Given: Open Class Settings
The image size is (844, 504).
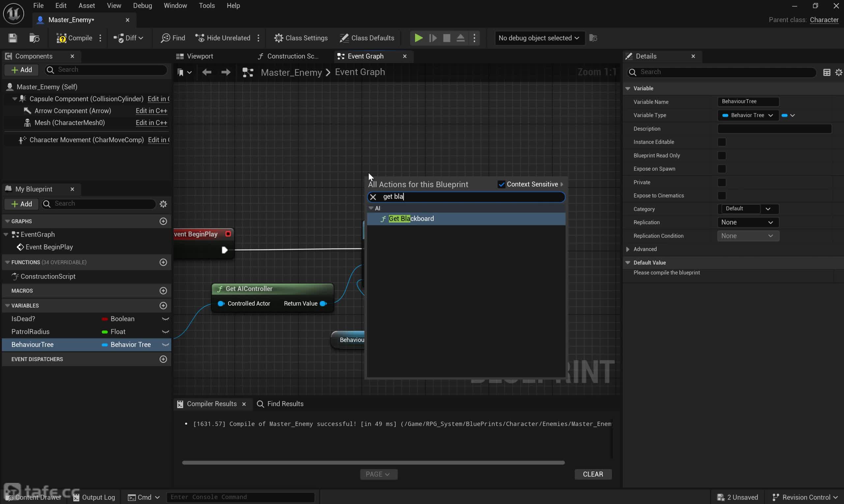Looking at the screenshot, I should [x=301, y=38].
